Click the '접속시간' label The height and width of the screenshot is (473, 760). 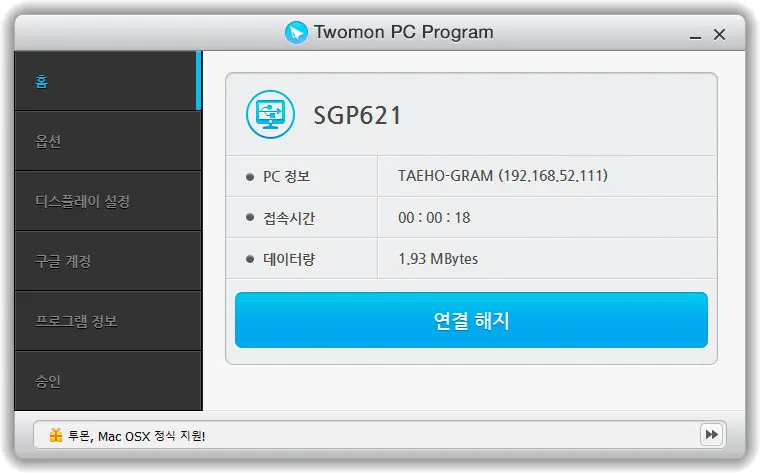(289, 218)
